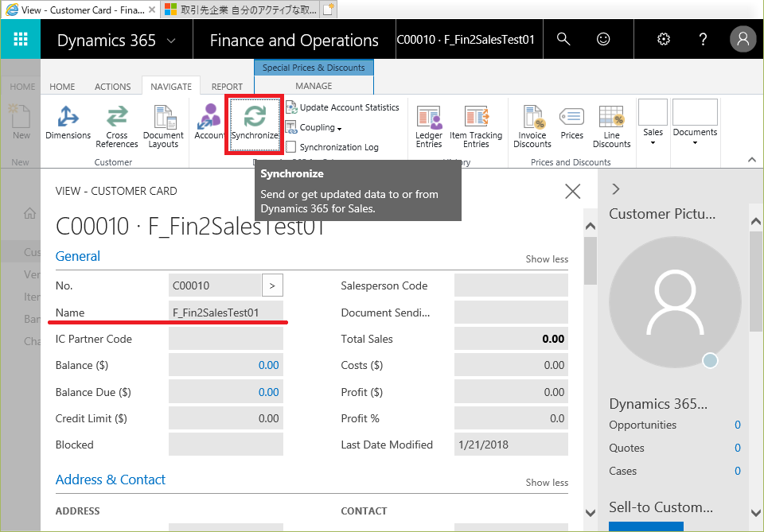Viewport: 764px width, 532px height.
Task: Open the Synchronization Log
Action: 333,147
